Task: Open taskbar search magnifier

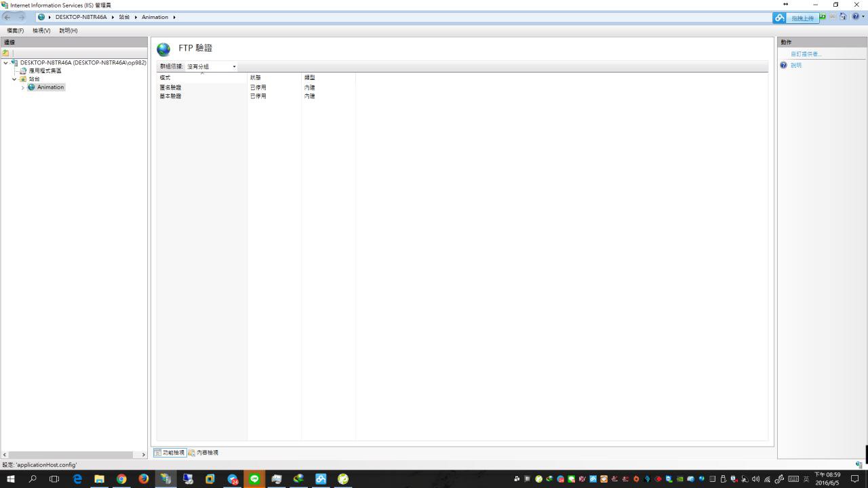Action: (33, 479)
